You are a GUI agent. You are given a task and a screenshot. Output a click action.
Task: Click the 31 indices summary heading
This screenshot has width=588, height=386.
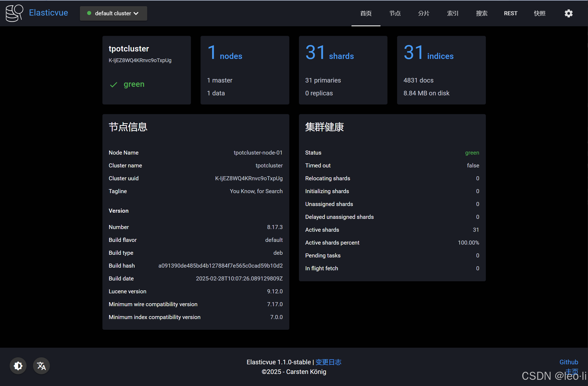coord(428,53)
